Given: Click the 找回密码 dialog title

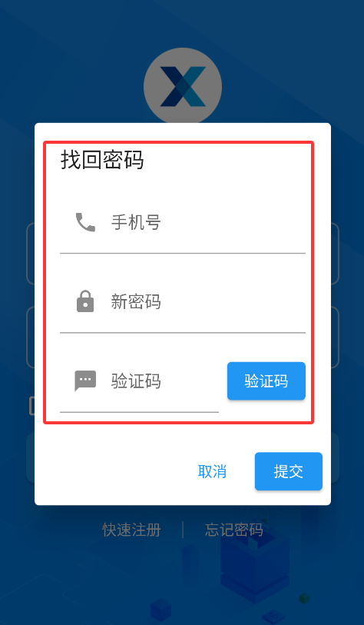Looking at the screenshot, I should pyautogui.click(x=102, y=160).
